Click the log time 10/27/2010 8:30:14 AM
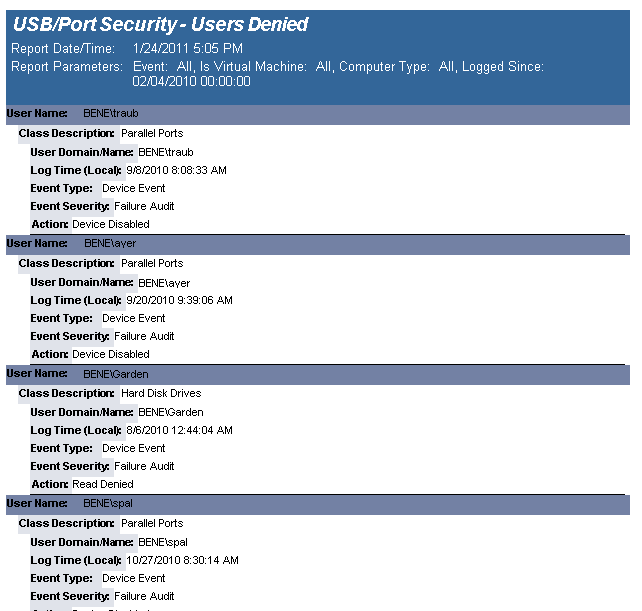642x611 pixels. pyautogui.click(x=182, y=560)
